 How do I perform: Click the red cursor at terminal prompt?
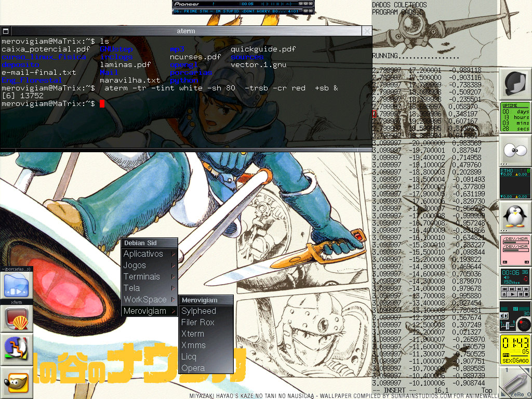(x=102, y=104)
